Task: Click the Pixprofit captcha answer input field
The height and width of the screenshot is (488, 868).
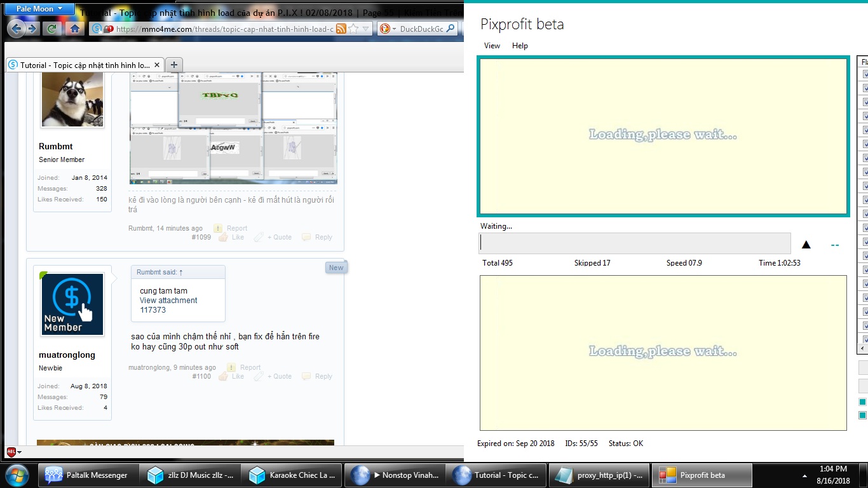Action: tap(635, 243)
